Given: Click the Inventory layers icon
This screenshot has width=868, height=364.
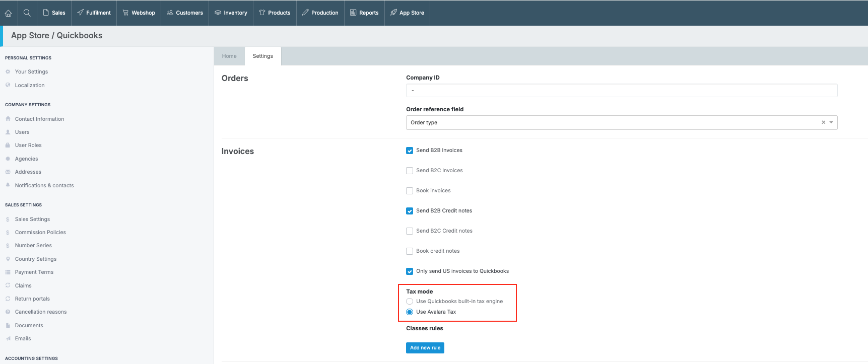Looking at the screenshot, I should (x=218, y=13).
